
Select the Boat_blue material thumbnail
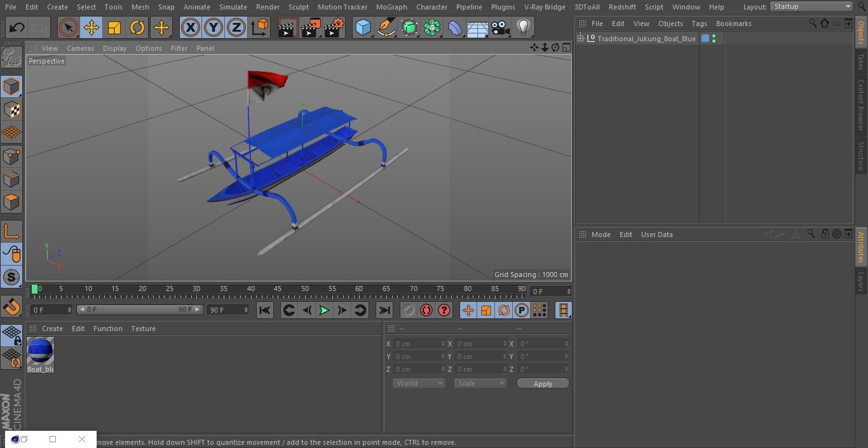40,351
